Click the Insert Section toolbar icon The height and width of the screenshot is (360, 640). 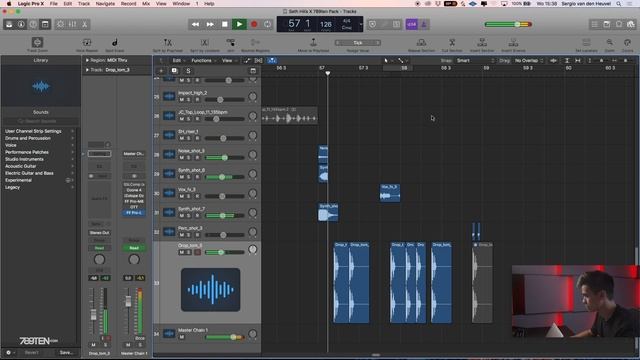point(482,42)
